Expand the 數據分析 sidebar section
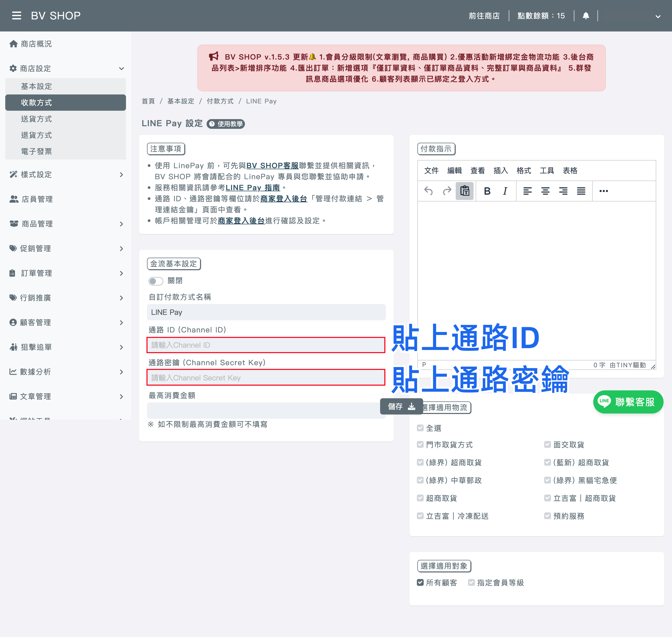Image resolution: width=672 pixels, height=637 pixels. [x=66, y=372]
